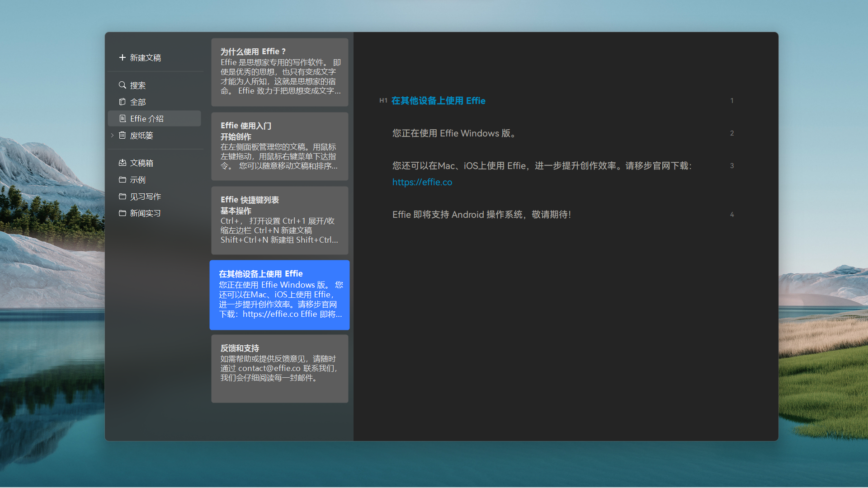Click the magnifier search icon

[122, 85]
